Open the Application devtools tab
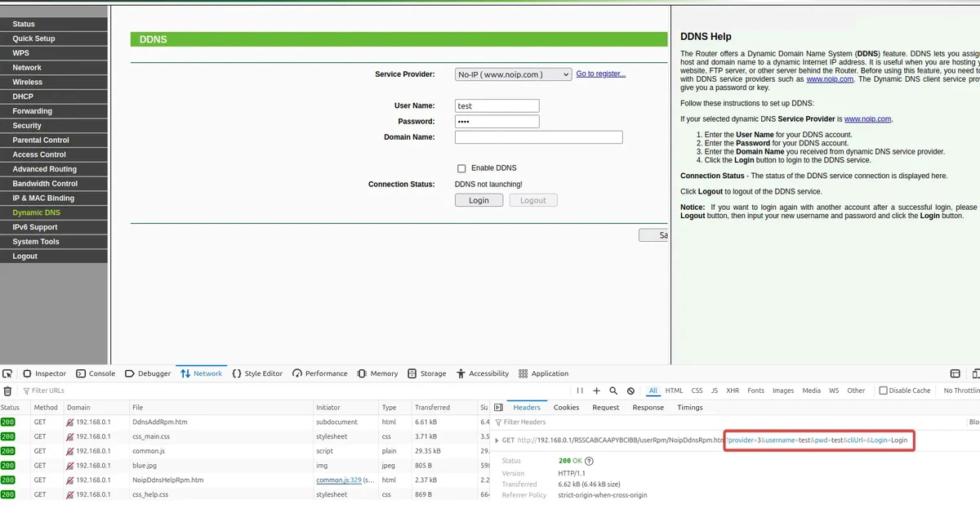This screenshot has width=980, height=518. 543,373
